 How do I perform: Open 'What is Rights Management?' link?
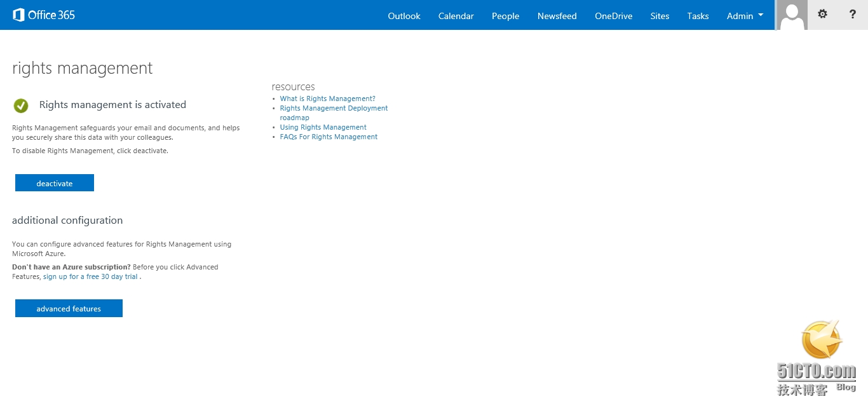point(327,99)
